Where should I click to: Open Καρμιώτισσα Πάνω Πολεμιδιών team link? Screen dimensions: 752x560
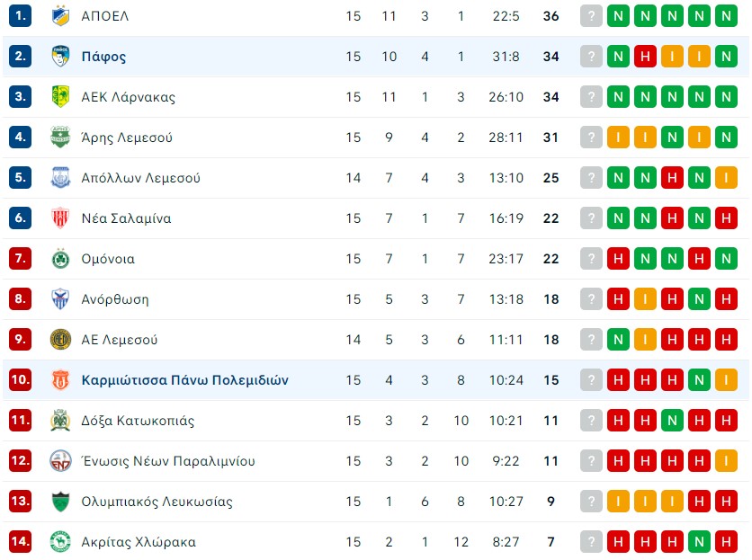click(184, 380)
